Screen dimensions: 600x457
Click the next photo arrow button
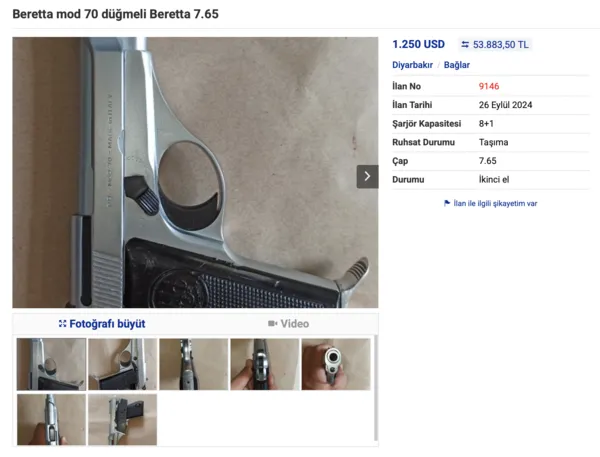tap(367, 176)
